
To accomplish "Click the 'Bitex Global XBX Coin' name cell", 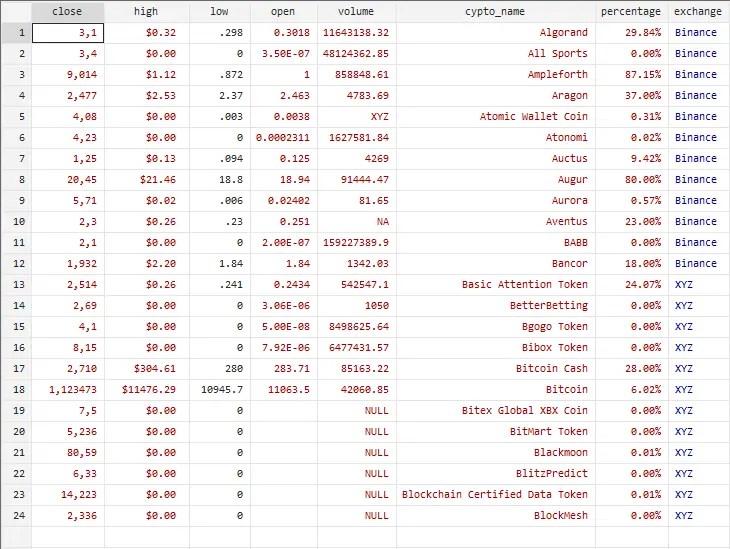I will (x=496, y=410).
